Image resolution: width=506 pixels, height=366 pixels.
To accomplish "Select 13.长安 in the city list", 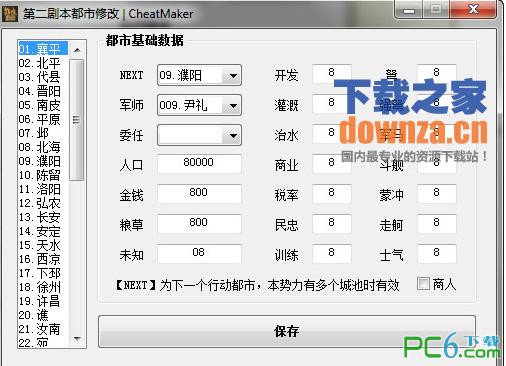I will point(40,217).
